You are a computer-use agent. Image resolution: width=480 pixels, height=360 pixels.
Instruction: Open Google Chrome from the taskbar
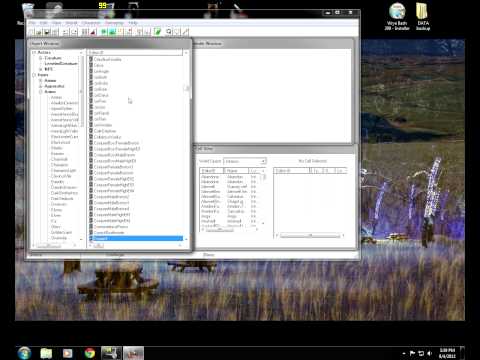(89, 353)
